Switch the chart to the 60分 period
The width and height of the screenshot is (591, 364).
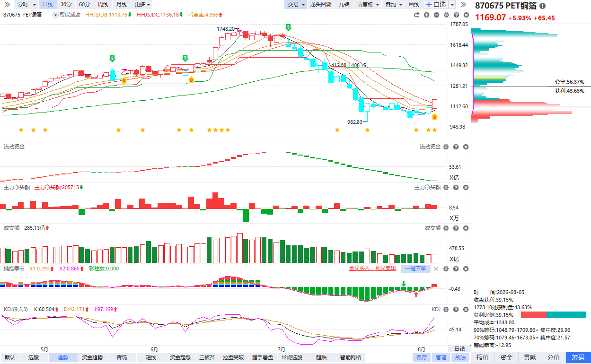pos(84,4)
